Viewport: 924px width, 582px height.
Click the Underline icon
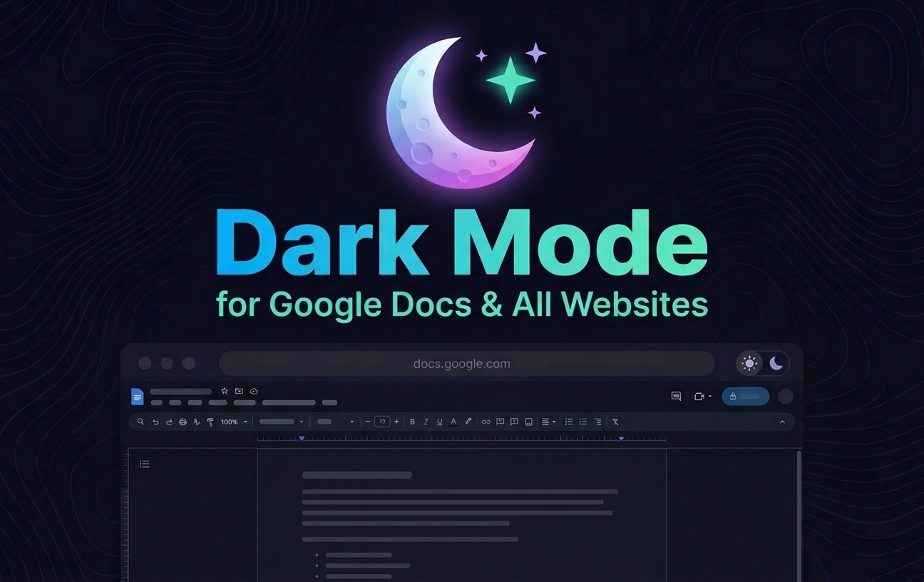click(x=439, y=421)
